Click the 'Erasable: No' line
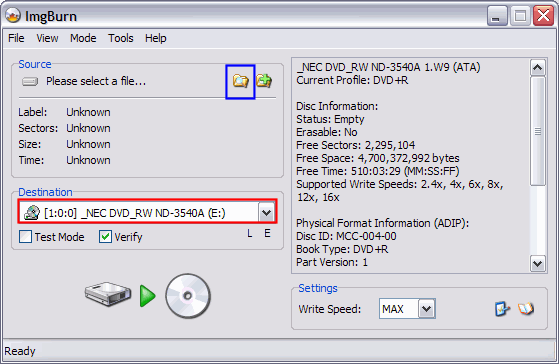The height and width of the screenshot is (364, 559). tap(327, 132)
